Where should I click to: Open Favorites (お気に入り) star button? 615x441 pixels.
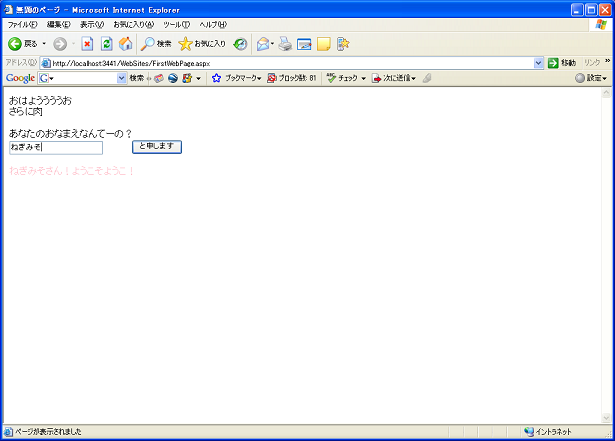[x=202, y=44]
